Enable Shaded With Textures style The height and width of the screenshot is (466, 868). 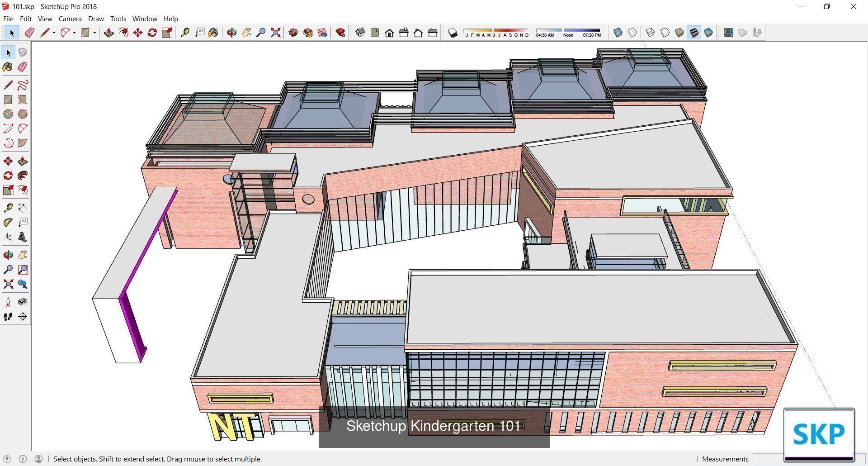[x=694, y=33]
